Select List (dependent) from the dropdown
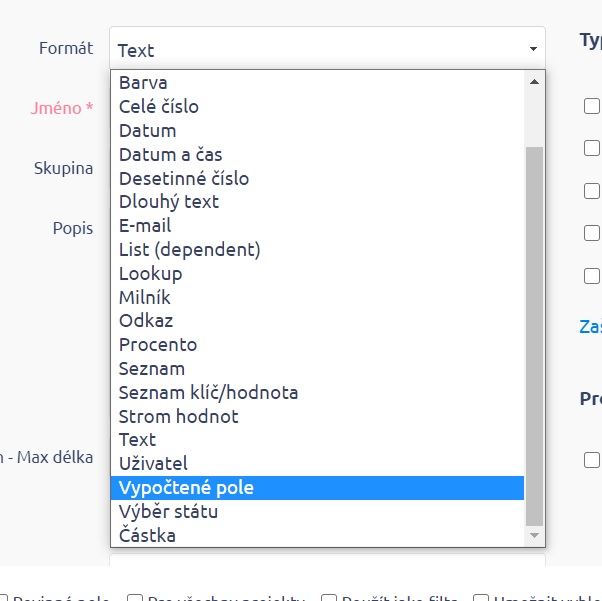Image resolution: width=602 pixels, height=601 pixels. 189,250
